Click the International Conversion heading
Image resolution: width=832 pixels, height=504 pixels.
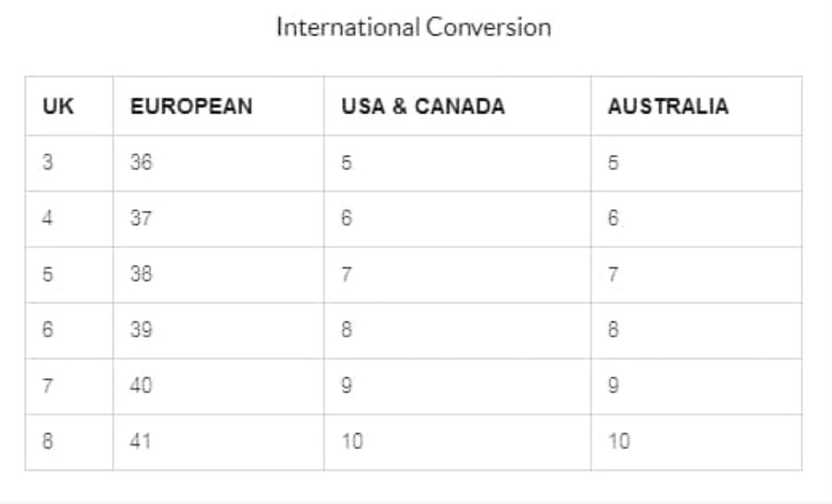tap(414, 27)
